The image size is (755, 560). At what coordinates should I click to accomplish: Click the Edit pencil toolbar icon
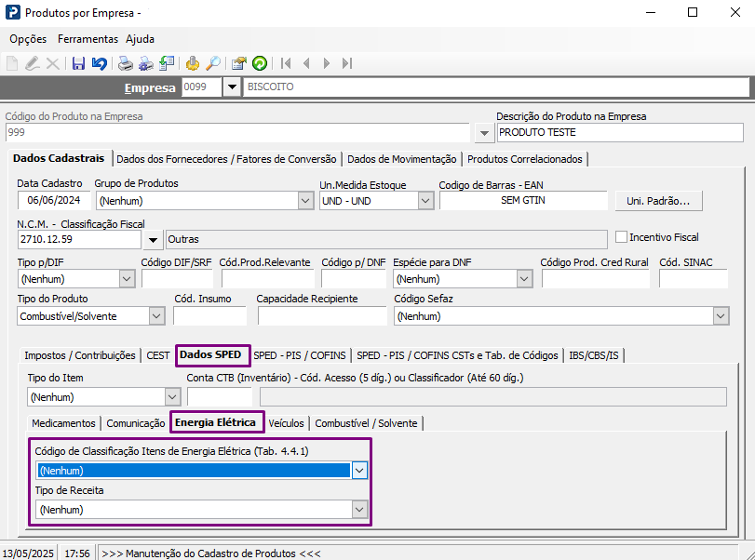pos(33,63)
